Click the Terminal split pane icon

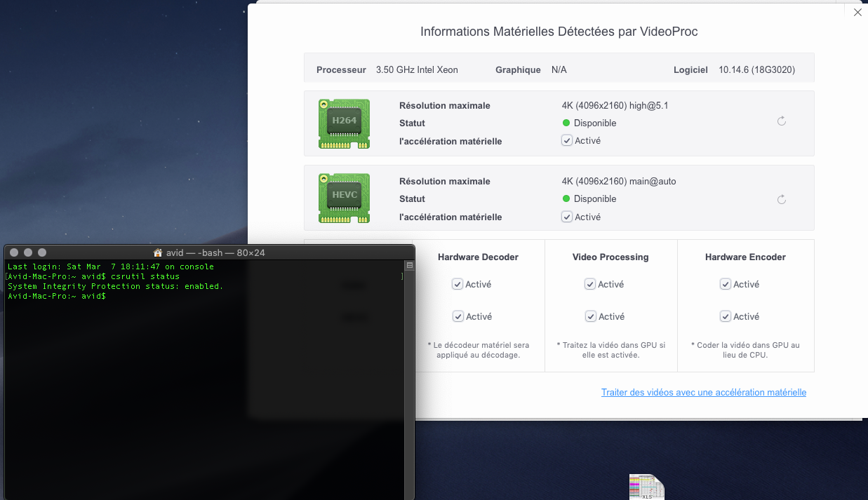click(x=410, y=265)
